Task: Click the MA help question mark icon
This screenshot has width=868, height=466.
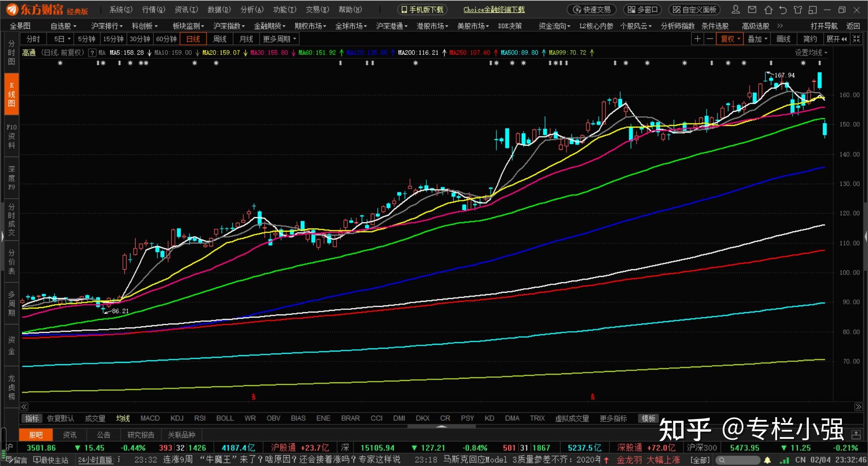Action: tap(92, 53)
